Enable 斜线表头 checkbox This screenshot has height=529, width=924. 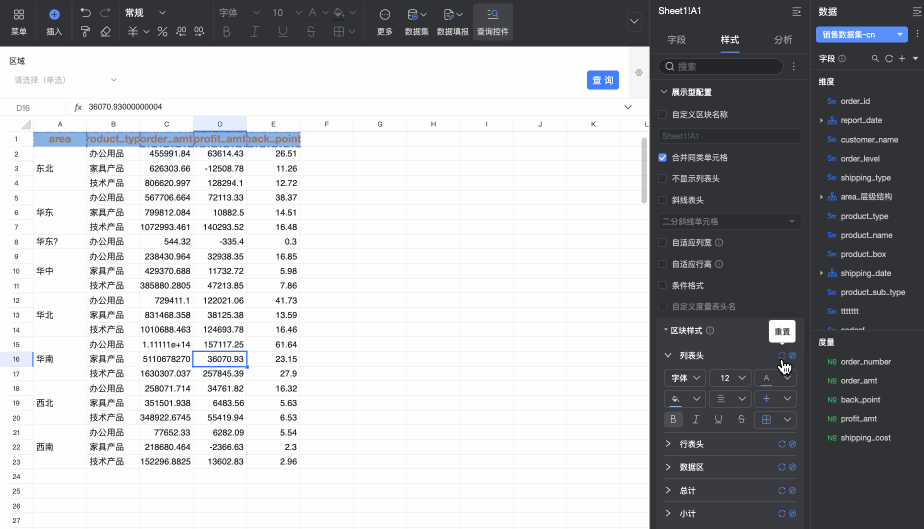662,200
